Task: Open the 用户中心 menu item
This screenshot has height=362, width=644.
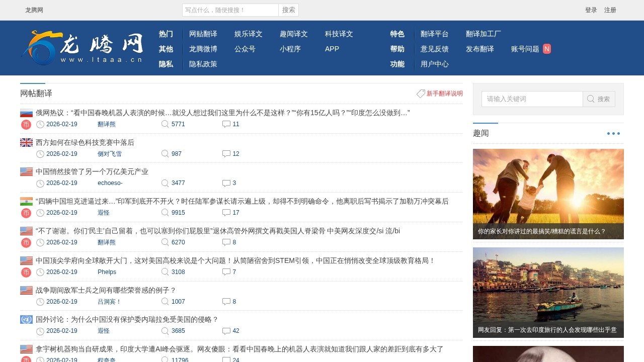Action: (435, 64)
